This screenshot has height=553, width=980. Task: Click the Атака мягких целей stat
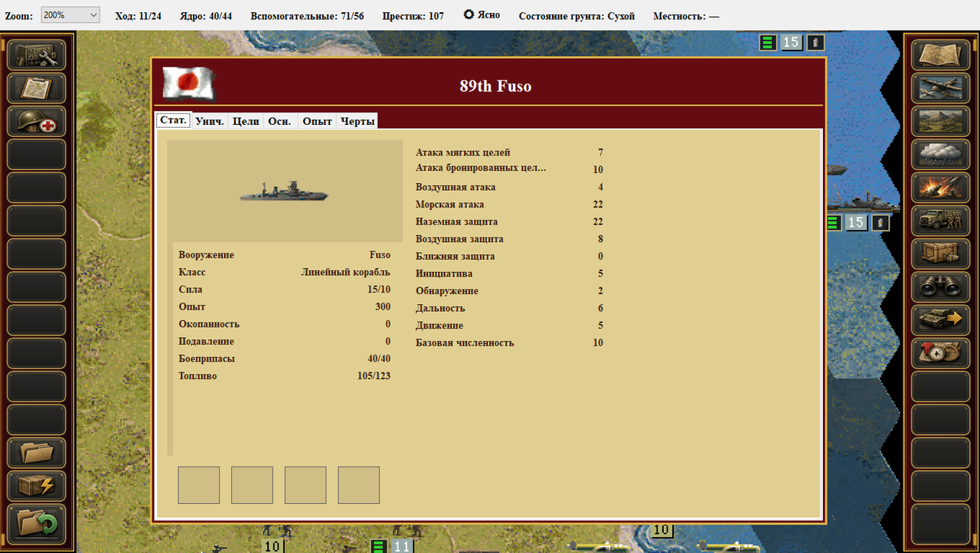[x=509, y=152]
